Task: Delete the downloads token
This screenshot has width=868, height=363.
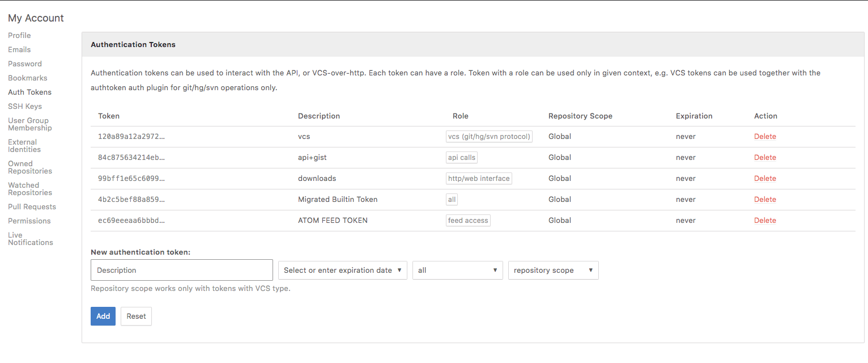Action: click(x=765, y=179)
